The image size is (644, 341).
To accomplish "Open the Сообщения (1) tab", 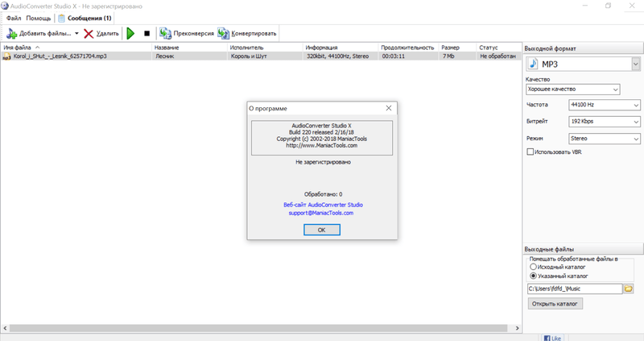I will coord(85,18).
